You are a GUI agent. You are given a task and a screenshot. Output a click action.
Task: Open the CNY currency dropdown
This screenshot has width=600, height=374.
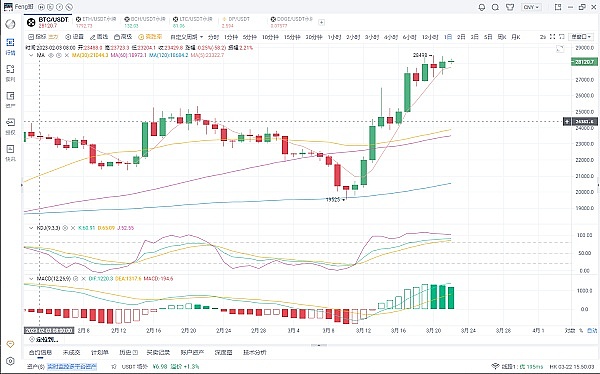pos(532,7)
